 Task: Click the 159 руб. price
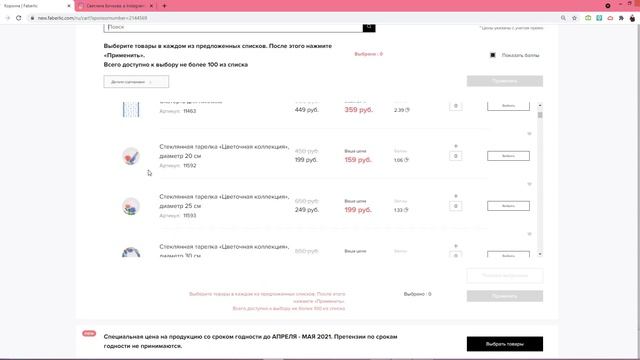pos(358,160)
